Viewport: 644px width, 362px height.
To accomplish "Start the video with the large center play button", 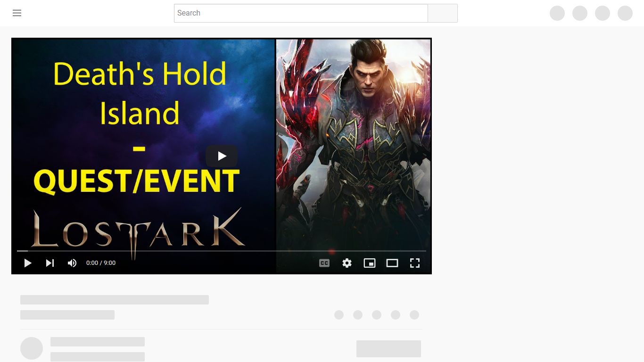I will coord(222,156).
